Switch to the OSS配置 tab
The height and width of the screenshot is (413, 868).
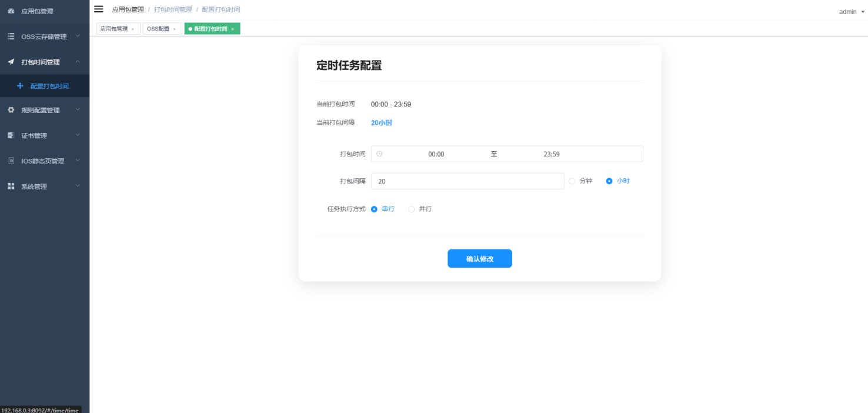tap(158, 29)
